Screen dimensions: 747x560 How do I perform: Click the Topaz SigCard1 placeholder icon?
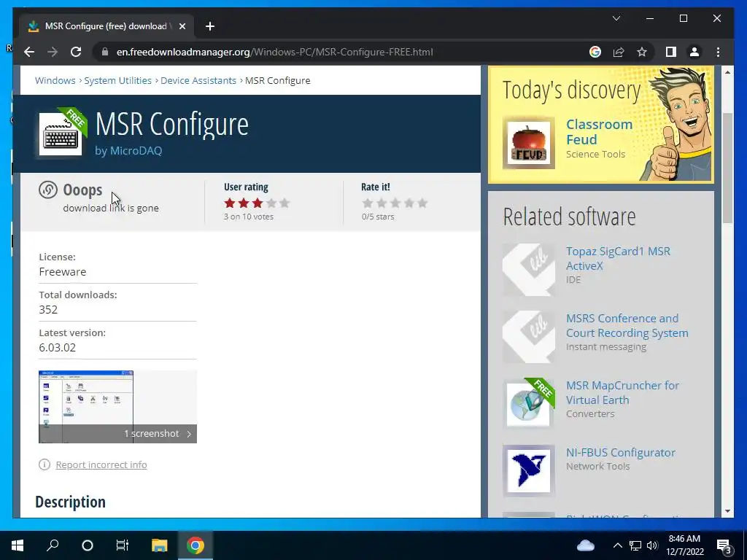[x=529, y=270]
